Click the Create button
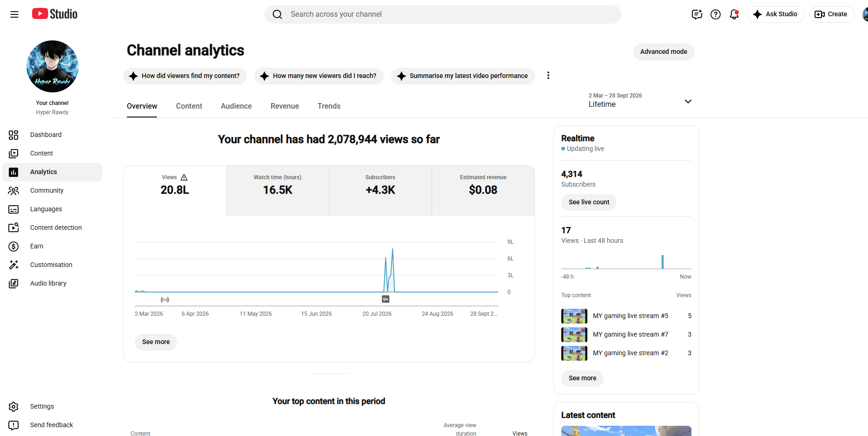Screen dimensions: 868x436 click(x=831, y=14)
